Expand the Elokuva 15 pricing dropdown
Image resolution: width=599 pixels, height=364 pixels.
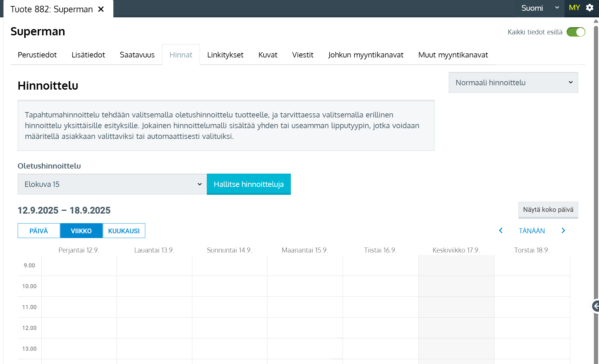[x=112, y=184]
